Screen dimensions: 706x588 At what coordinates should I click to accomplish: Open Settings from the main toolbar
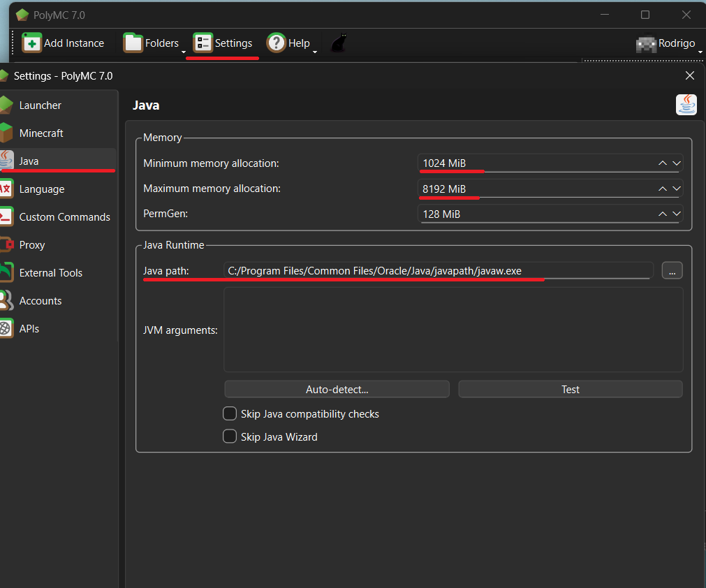[x=223, y=43]
